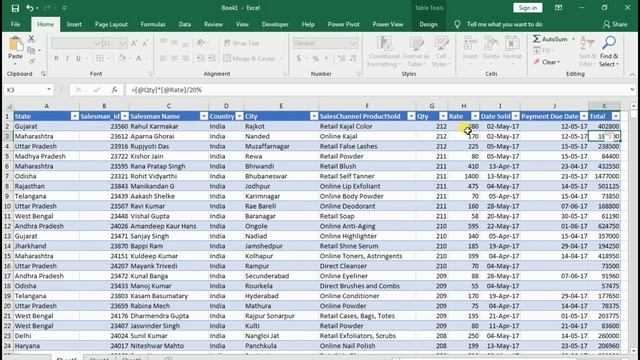The image size is (640, 360).
Task: Open SalesChannel ProductSold filter dropdown
Action: [x=411, y=116]
